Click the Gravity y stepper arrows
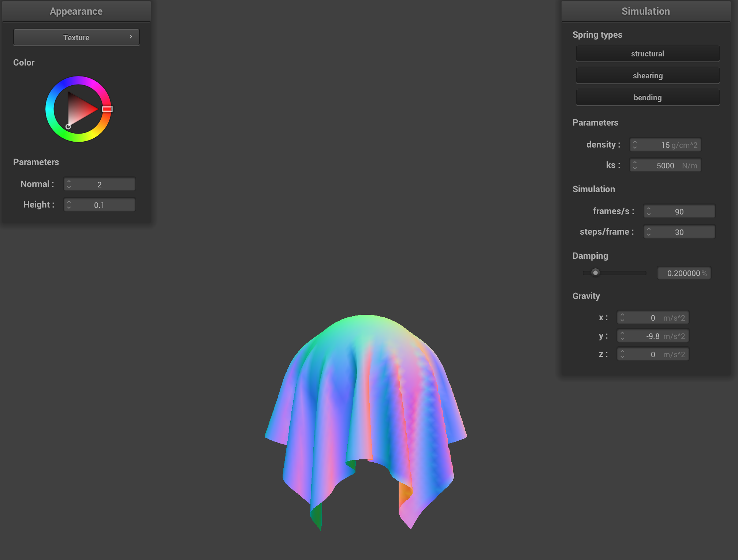The width and height of the screenshot is (738, 560). (x=622, y=336)
